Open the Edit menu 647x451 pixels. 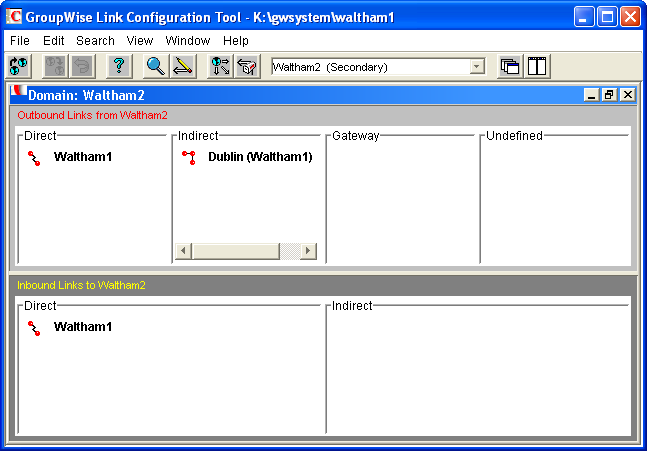[54, 40]
